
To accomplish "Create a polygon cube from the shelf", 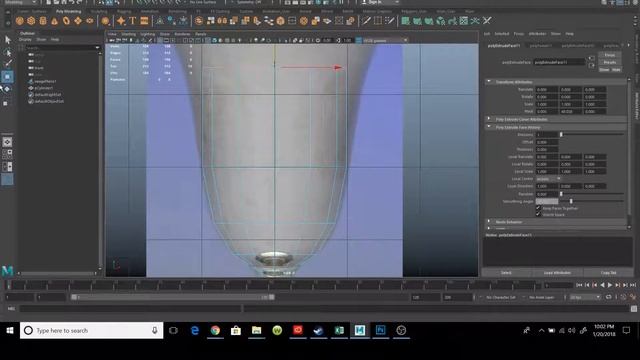I will (31, 21).
